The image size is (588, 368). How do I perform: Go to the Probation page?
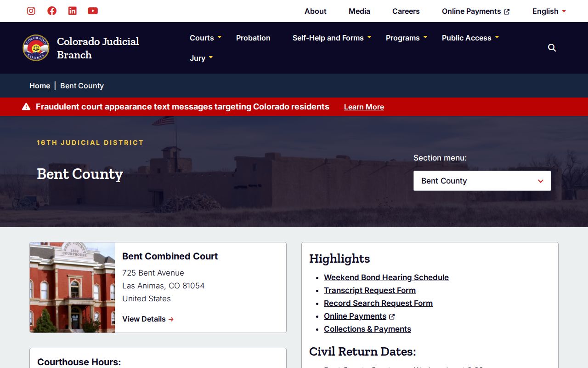(x=253, y=38)
